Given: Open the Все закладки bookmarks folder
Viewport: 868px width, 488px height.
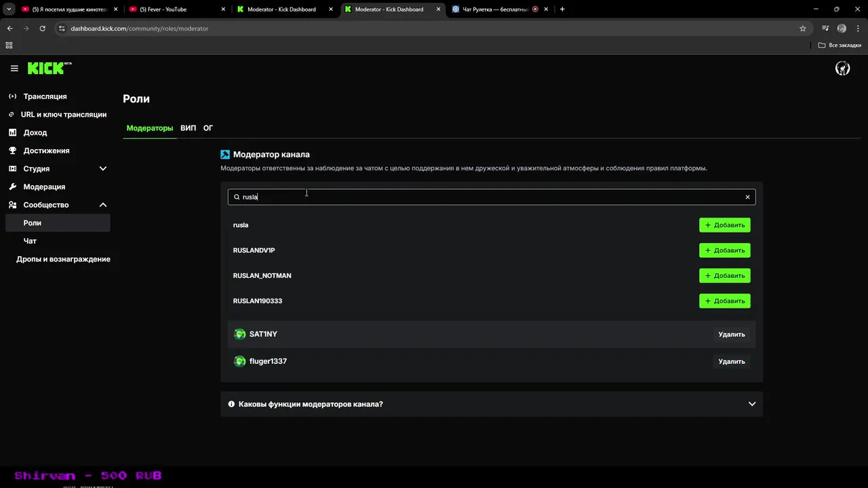Looking at the screenshot, I should (x=840, y=45).
